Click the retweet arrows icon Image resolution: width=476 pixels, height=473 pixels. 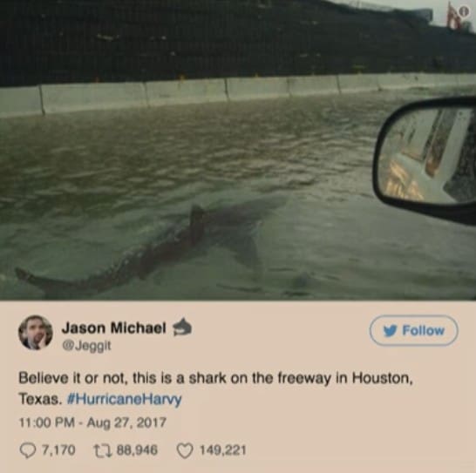(x=104, y=450)
